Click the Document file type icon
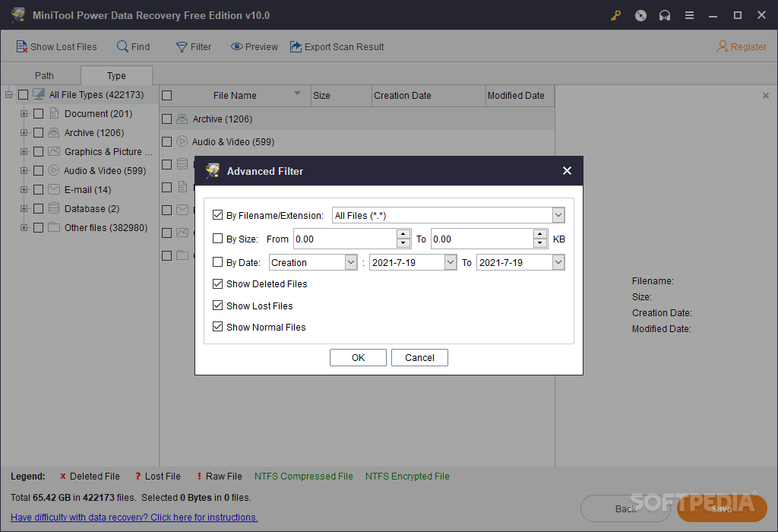Image resolution: width=778 pixels, height=532 pixels. pyautogui.click(x=54, y=114)
